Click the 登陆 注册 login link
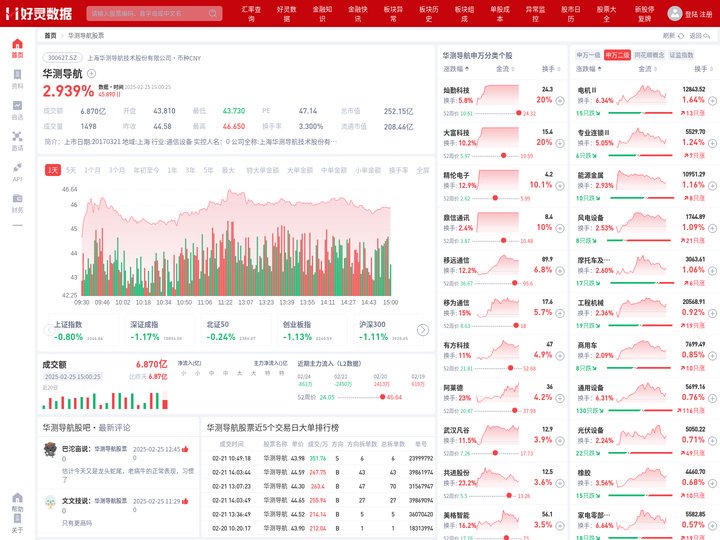This screenshot has width=720, height=540. (698, 14)
